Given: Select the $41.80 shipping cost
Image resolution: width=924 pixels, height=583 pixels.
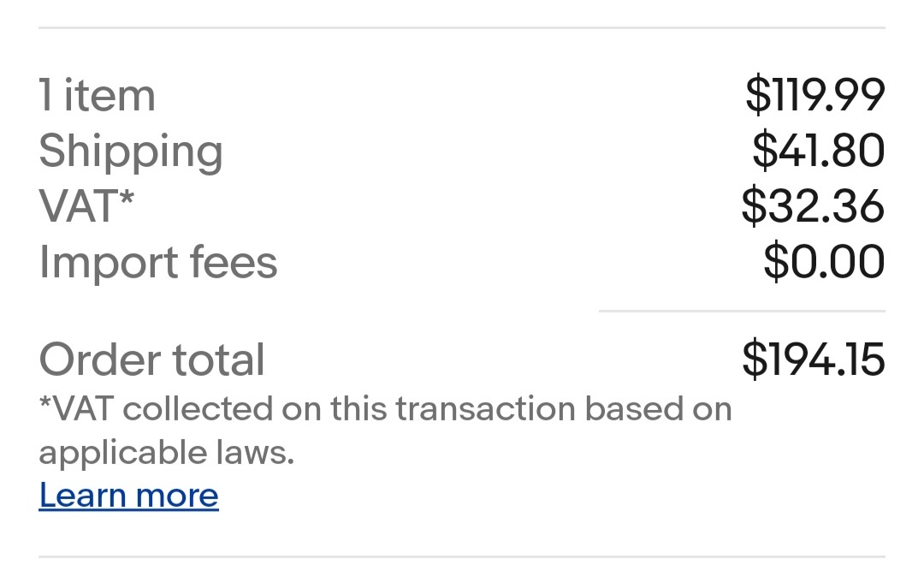Looking at the screenshot, I should click(818, 152).
